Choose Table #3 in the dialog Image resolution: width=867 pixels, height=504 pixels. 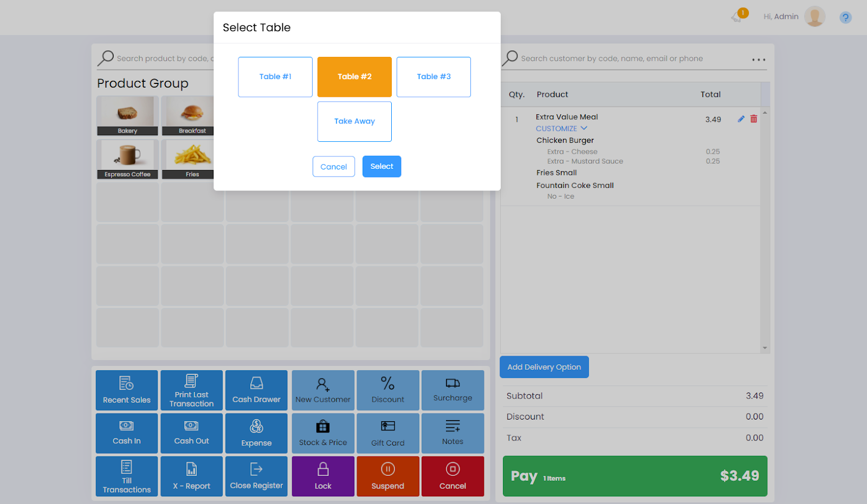(433, 77)
